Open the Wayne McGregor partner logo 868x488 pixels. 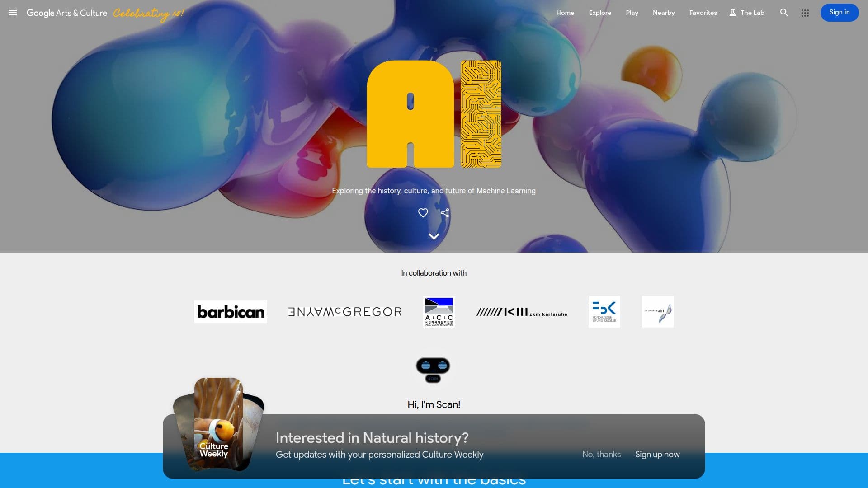pyautogui.click(x=345, y=312)
